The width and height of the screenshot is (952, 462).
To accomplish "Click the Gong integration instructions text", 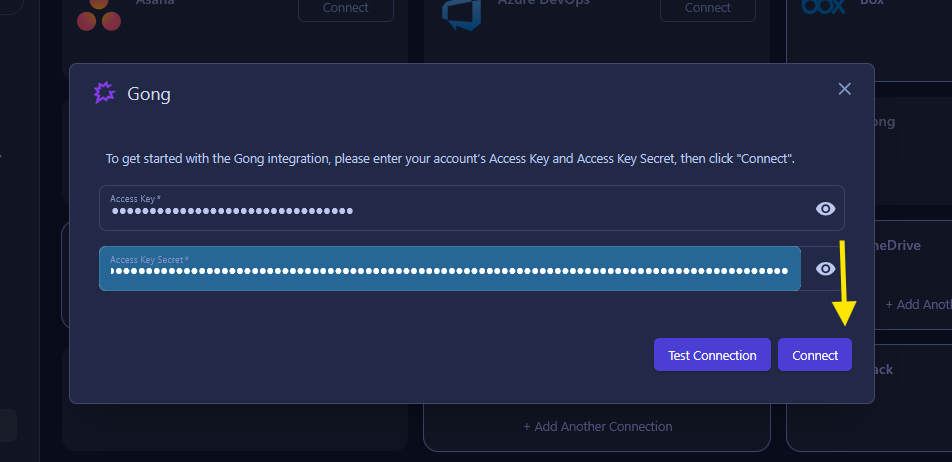I will tap(450, 159).
